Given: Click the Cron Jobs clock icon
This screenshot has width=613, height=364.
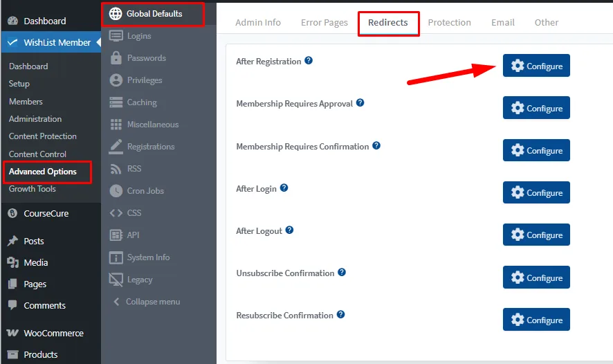Looking at the screenshot, I should [x=116, y=191].
